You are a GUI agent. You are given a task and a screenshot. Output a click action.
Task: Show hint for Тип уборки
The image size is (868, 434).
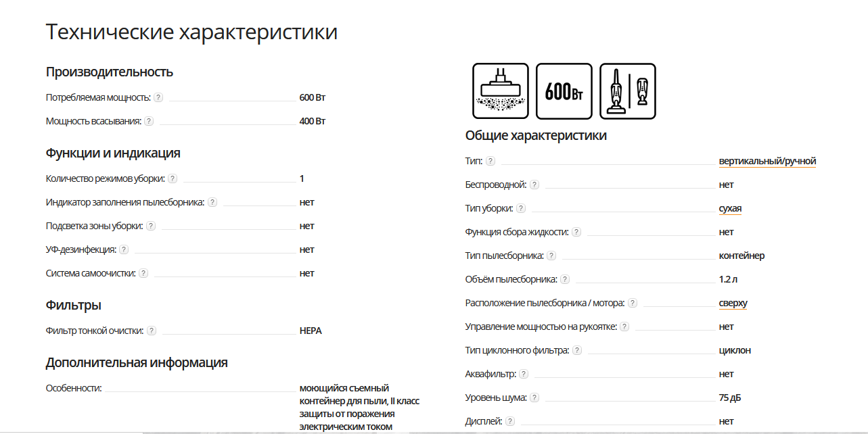521,208
